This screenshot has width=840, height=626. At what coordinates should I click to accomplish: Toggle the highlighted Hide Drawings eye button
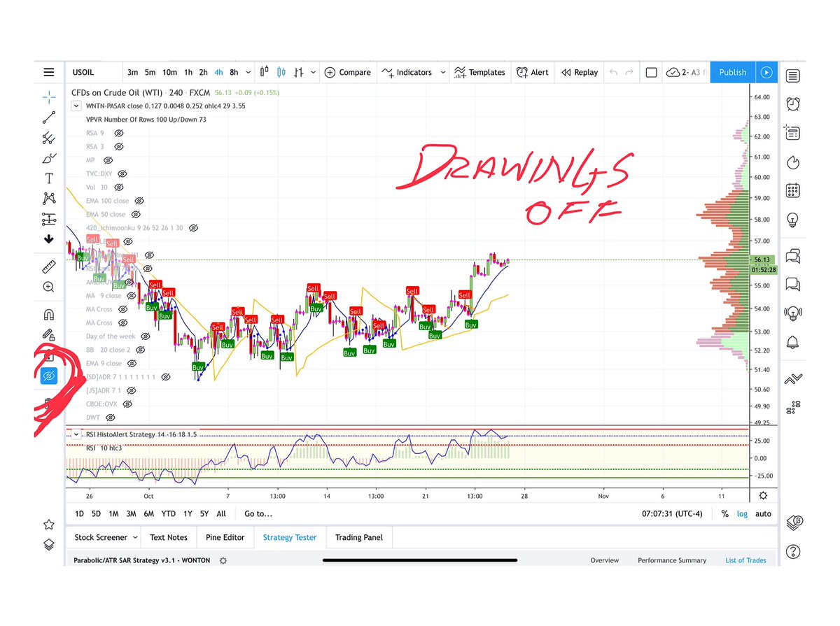pos(48,376)
